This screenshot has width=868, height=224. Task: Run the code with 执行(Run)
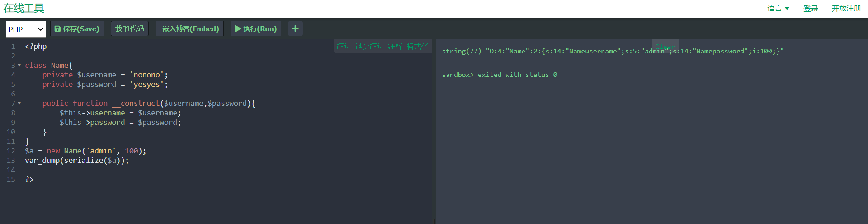[256, 29]
